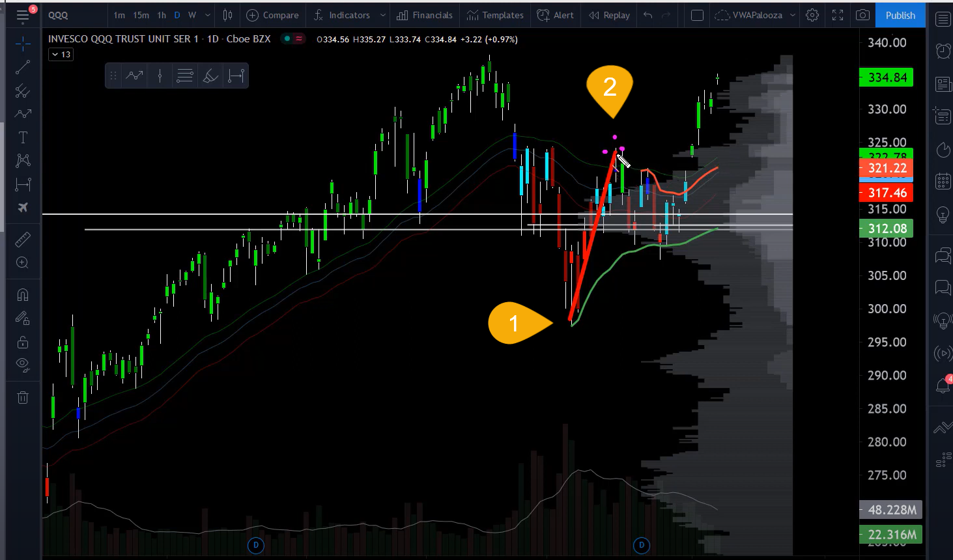Screen dimensions: 953x560
Task: Pick the polyline tool in floating toolbar
Action: [x=135, y=76]
